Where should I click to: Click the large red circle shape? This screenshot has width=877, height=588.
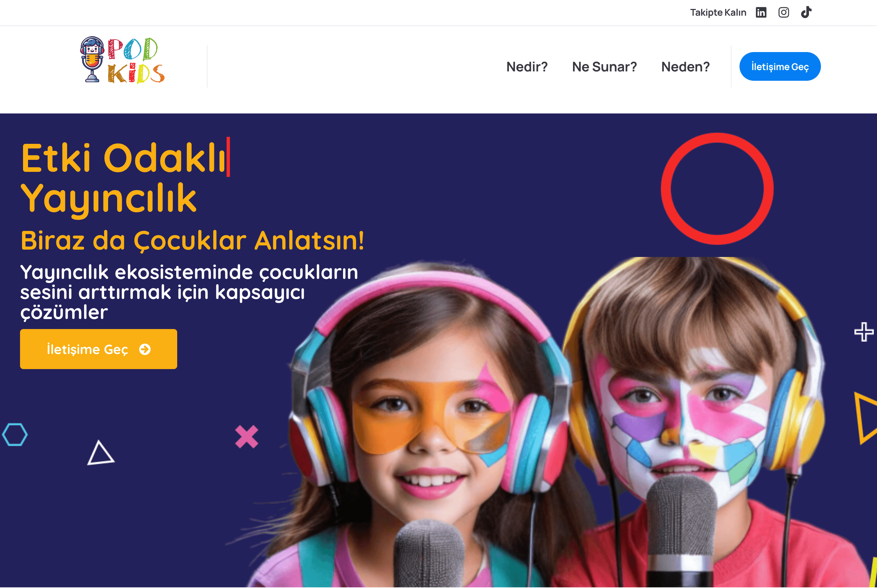tap(717, 189)
